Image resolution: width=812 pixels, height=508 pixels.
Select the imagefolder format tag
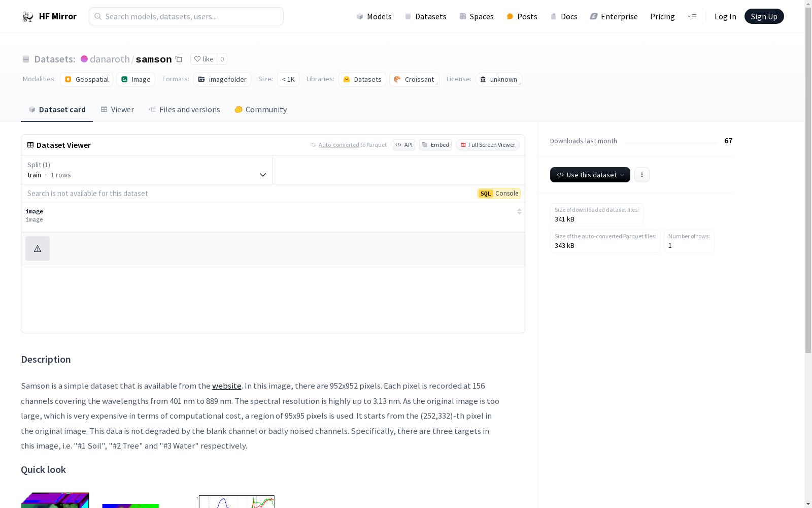coord(222,79)
